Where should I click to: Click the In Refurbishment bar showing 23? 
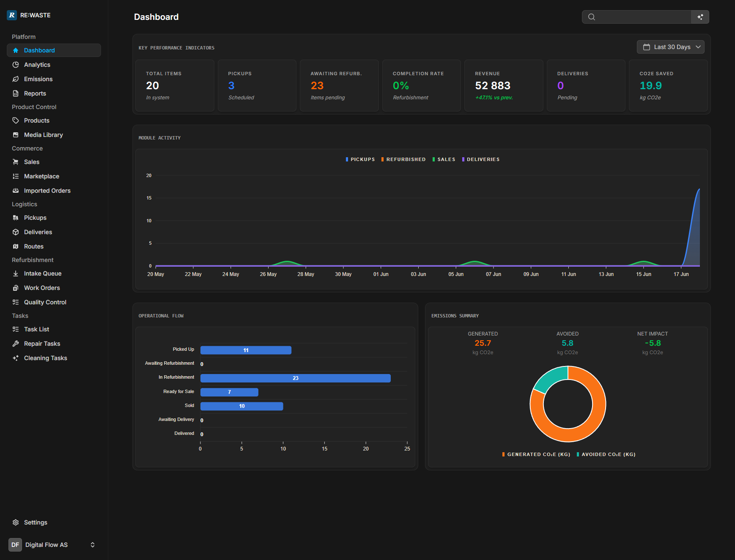tap(295, 378)
